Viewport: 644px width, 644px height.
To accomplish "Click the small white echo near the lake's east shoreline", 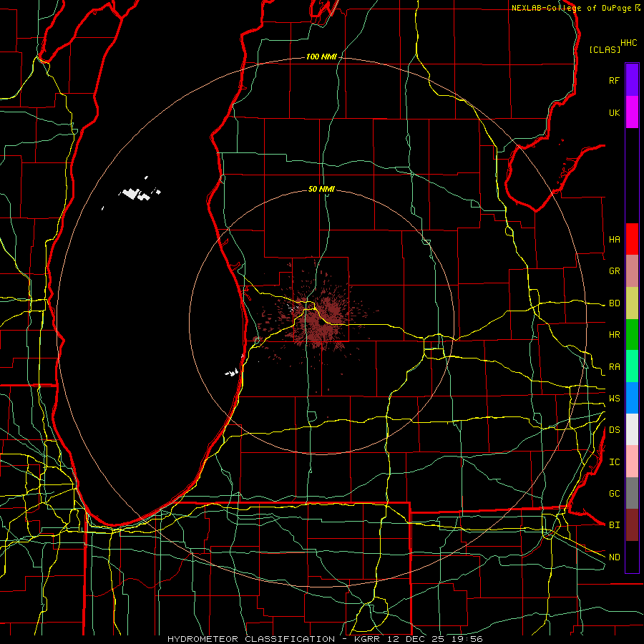I will point(232,373).
